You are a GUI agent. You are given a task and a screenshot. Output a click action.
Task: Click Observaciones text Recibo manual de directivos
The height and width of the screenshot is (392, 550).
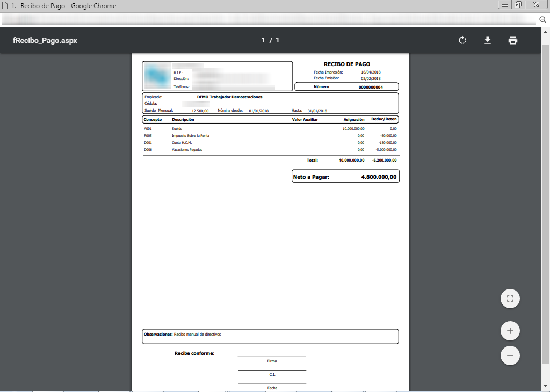pyautogui.click(x=198, y=335)
